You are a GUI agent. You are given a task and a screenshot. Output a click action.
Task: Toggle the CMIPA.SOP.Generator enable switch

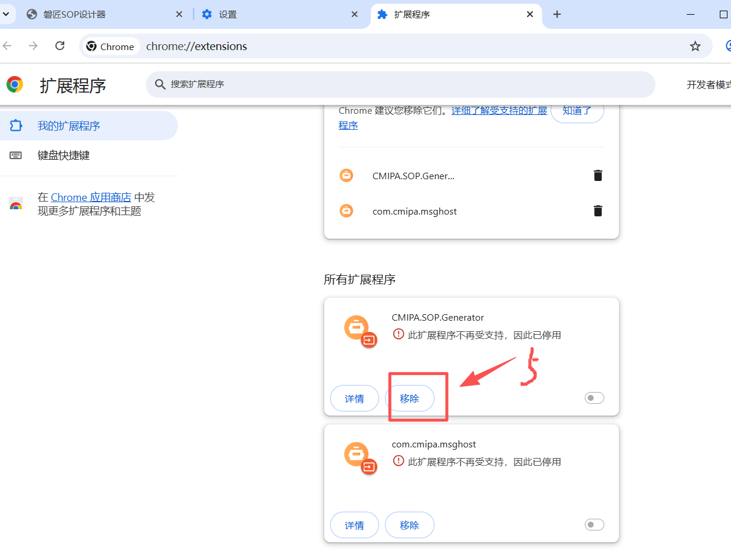pos(594,398)
